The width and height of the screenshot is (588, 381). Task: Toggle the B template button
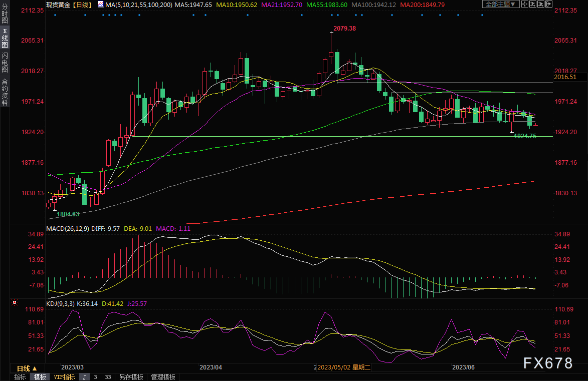(95, 377)
